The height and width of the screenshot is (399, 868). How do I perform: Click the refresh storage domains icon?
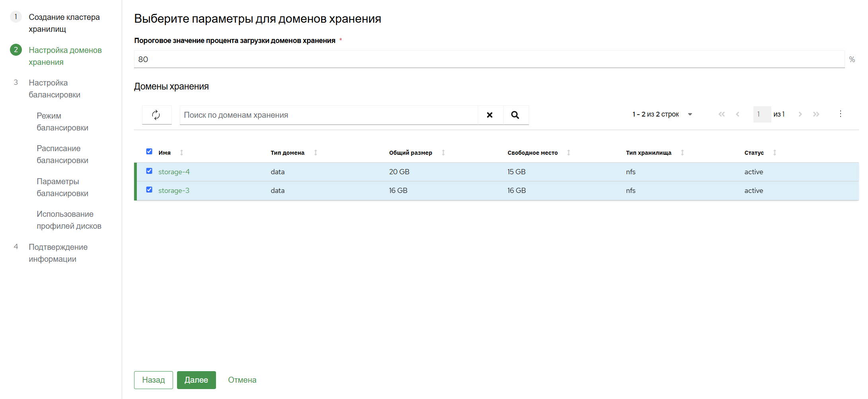click(156, 115)
